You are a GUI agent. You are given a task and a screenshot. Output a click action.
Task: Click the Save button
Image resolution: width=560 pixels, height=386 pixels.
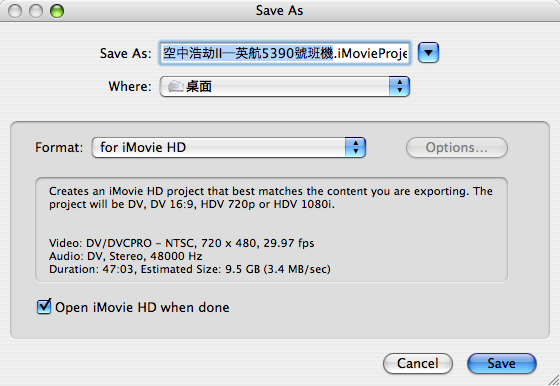pos(502,364)
